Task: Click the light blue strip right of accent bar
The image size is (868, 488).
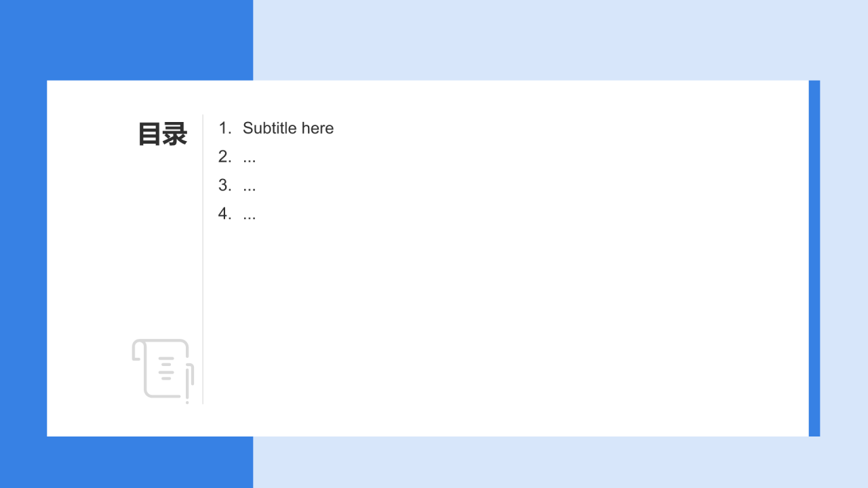Action: pyautogui.click(x=844, y=258)
